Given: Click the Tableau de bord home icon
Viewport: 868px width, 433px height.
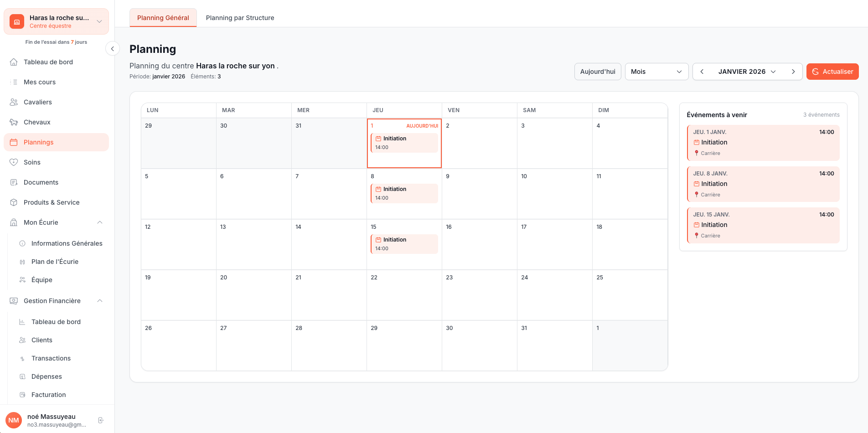Looking at the screenshot, I should (x=14, y=62).
